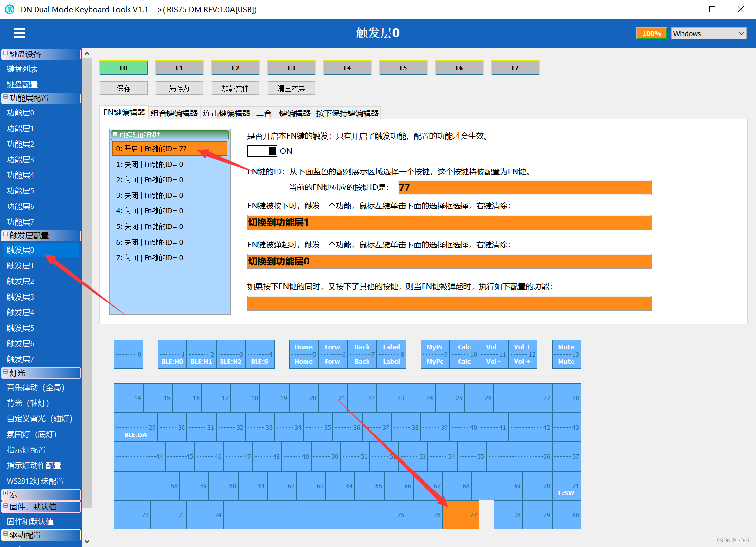Collapse the 键盘设备 section

(x=6, y=54)
